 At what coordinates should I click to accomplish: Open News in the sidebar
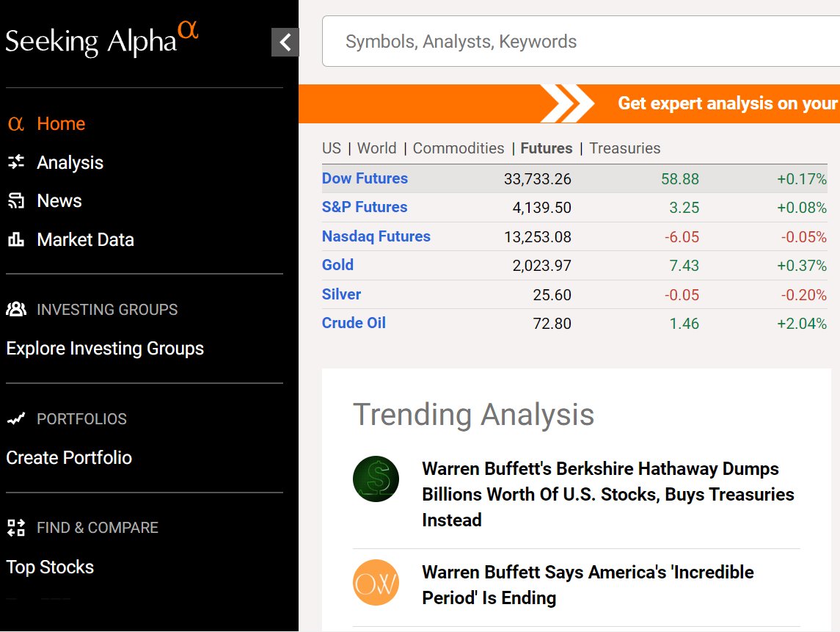[x=59, y=201]
